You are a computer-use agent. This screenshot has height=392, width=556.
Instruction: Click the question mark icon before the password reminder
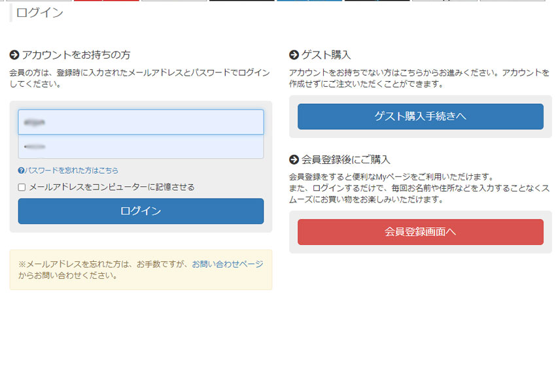[21, 171]
